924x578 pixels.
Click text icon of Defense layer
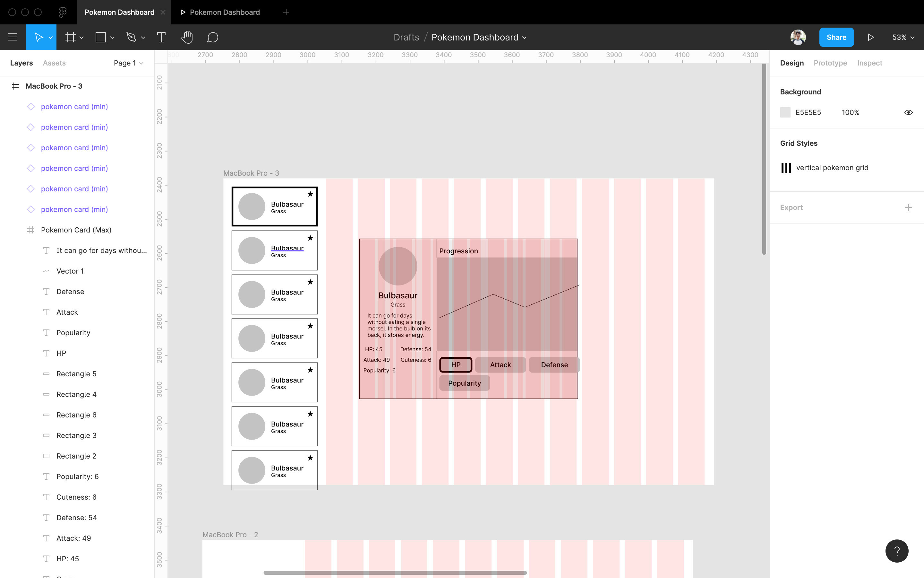46,292
